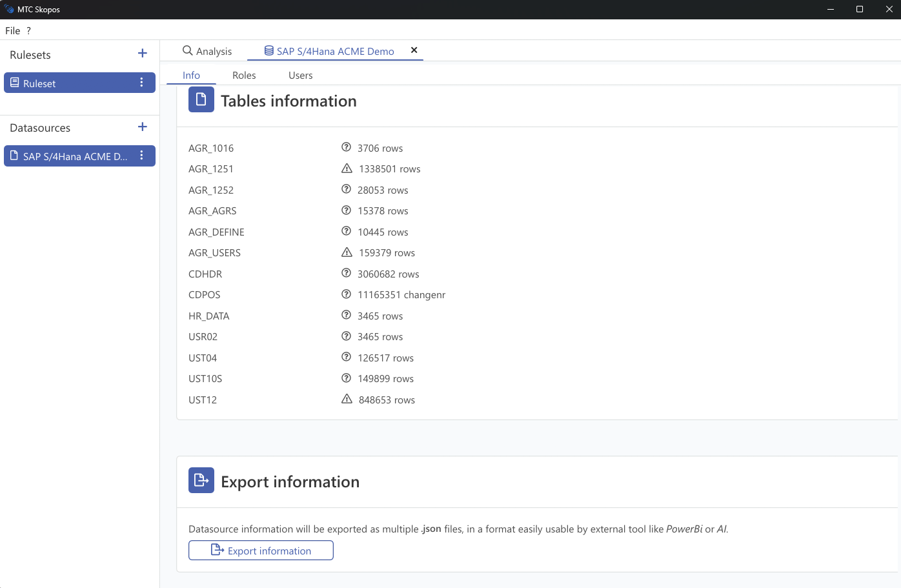Open the kebab menu on the Ruleset entry
This screenshot has height=588, width=901.
pyautogui.click(x=141, y=83)
